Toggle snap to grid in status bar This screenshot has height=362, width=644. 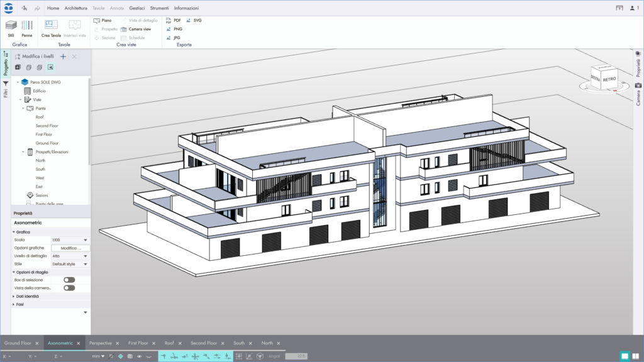click(239, 355)
